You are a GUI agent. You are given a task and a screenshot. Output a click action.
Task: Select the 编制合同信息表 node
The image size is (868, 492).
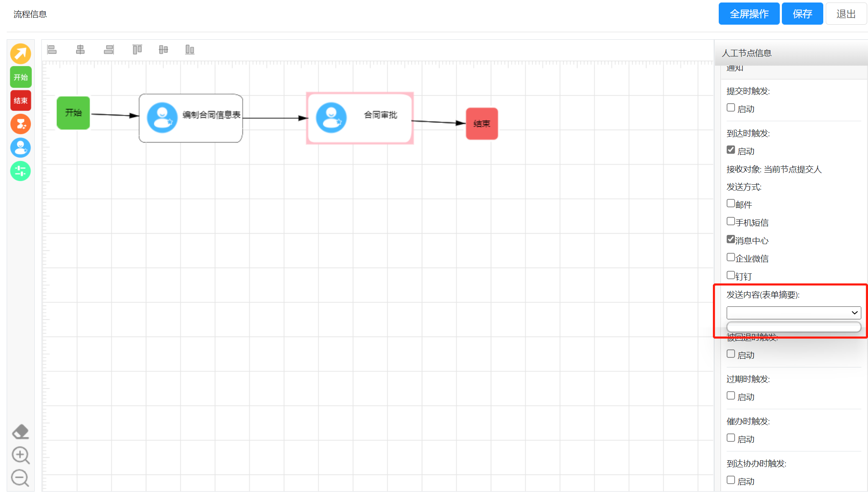pyautogui.click(x=191, y=118)
